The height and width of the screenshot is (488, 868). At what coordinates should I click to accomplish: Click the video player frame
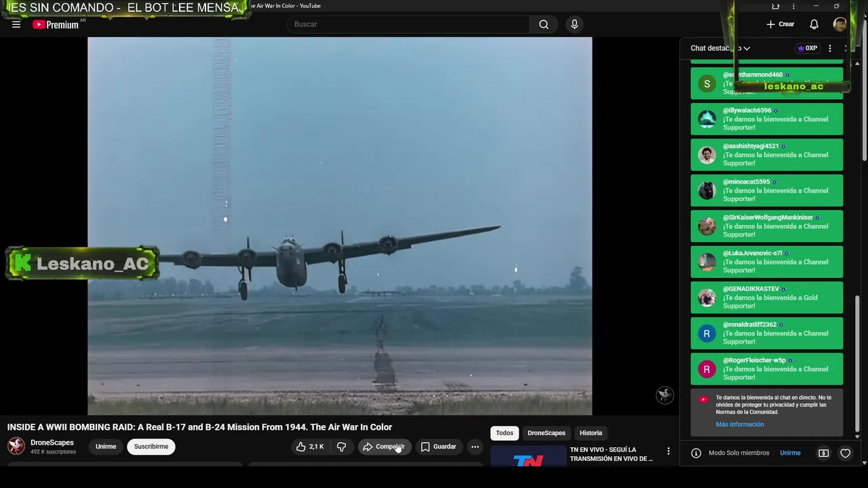tap(340, 226)
